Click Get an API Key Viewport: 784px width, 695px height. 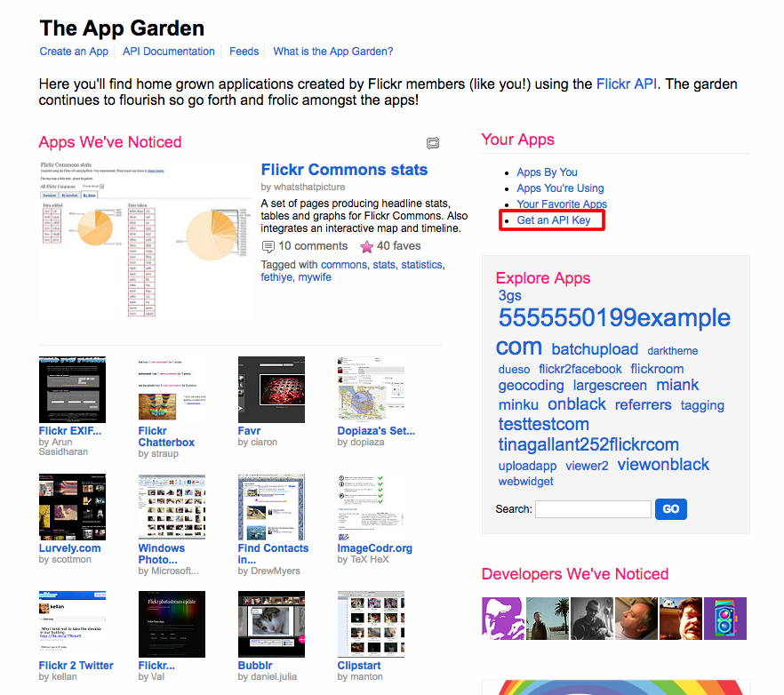pyautogui.click(x=554, y=220)
